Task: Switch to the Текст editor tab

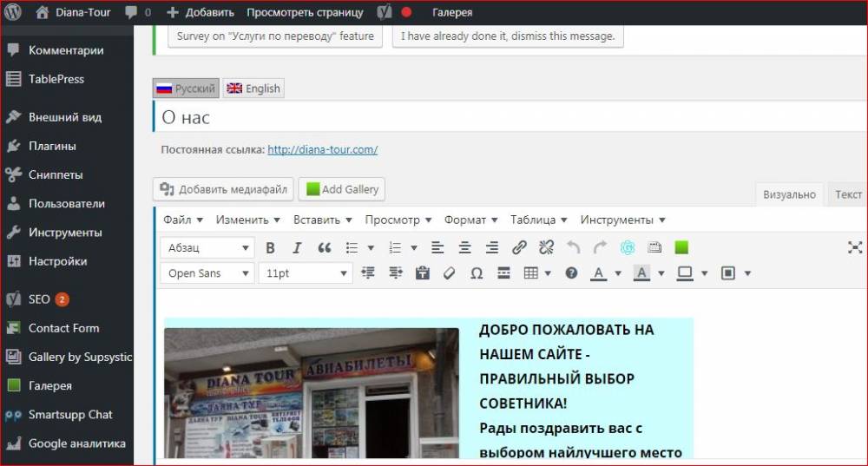Action: 847,194
